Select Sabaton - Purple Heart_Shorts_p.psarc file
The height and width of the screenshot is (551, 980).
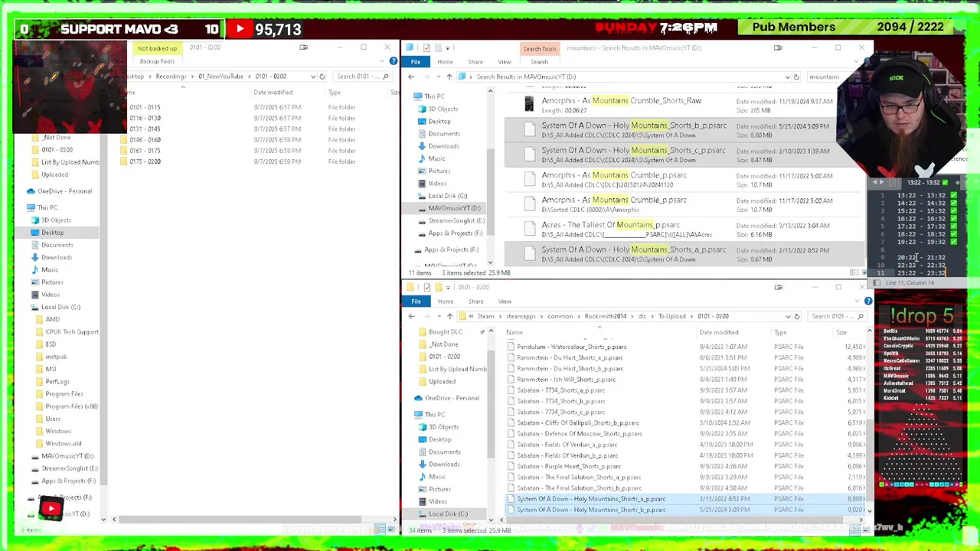pyautogui.click(x=568, y=466)
